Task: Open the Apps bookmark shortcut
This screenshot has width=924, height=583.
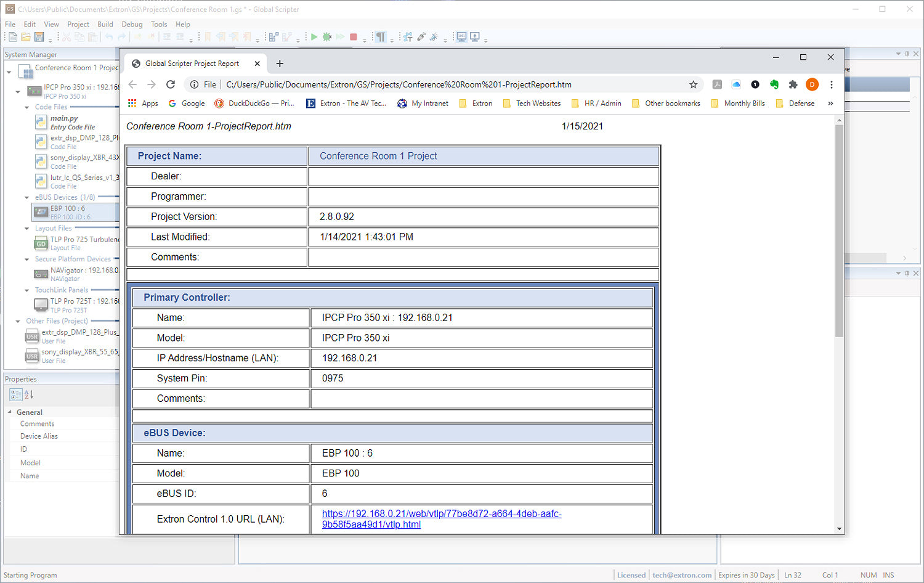Action: coord(143,104)
